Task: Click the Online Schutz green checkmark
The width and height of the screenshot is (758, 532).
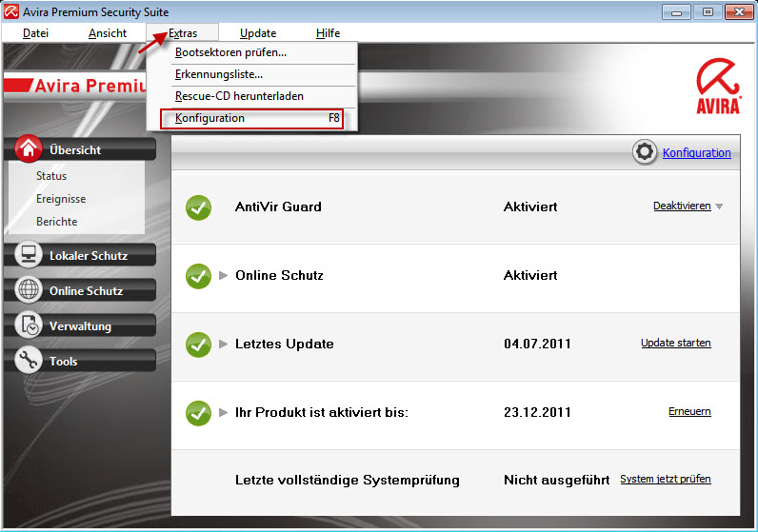Action: [x=198, y=276]
